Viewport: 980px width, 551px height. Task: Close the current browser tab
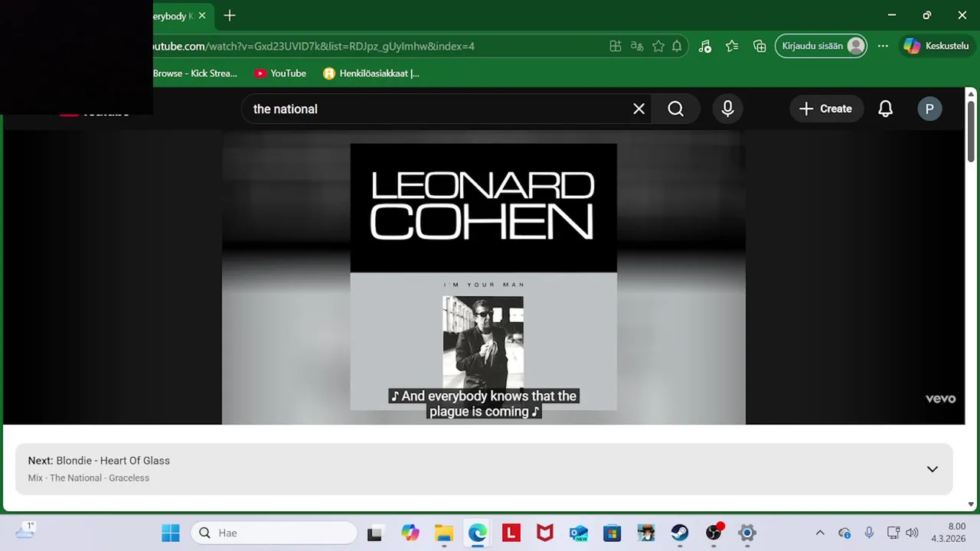click(202, 15)
